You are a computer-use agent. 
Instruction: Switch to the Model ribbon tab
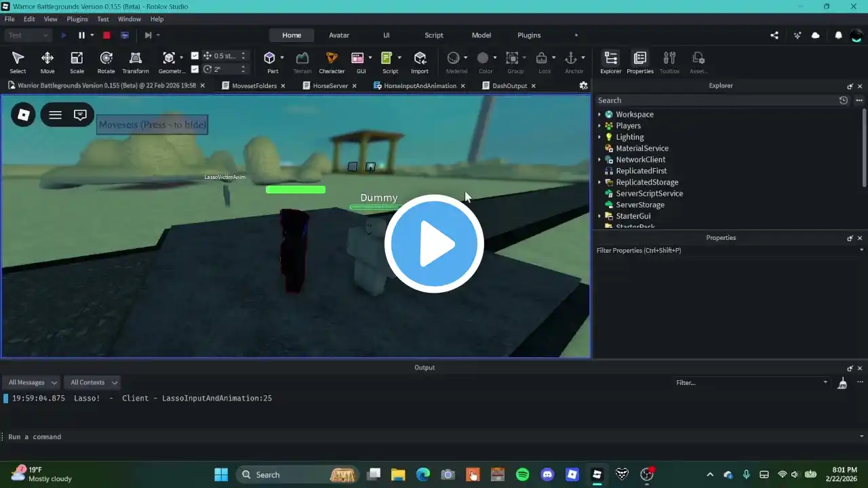point(481,35)
